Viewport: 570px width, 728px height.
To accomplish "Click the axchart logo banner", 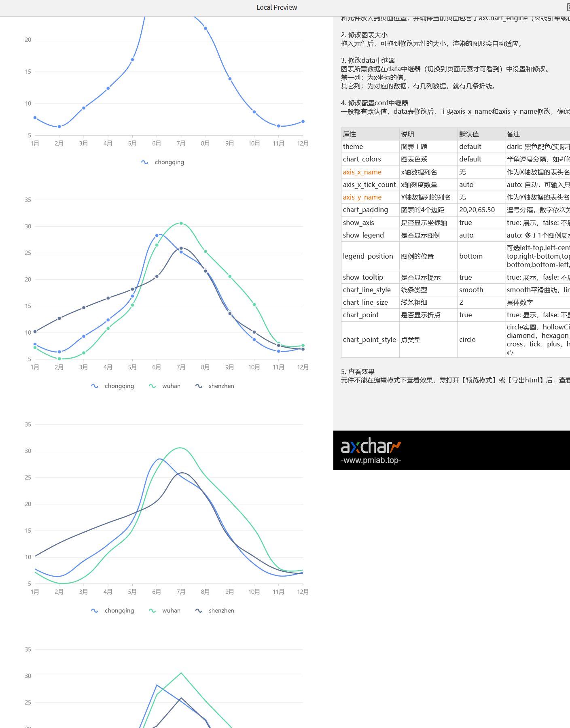I will [x=451, y=450].
